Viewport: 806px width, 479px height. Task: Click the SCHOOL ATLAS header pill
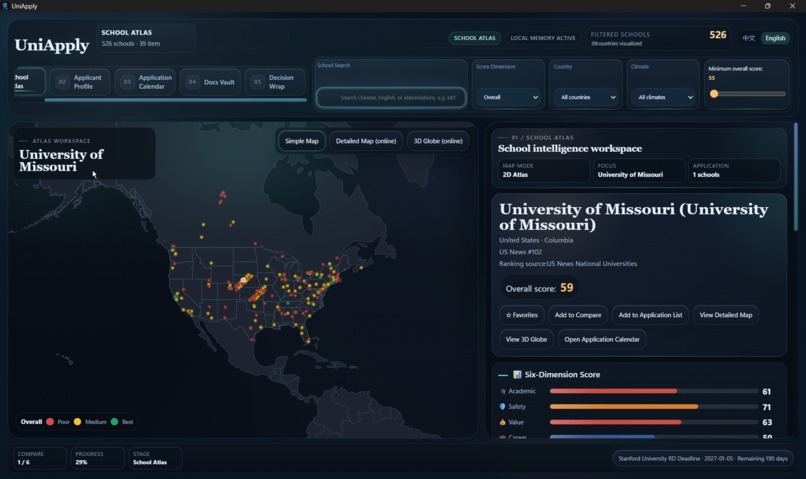click(x=474, y=38)
